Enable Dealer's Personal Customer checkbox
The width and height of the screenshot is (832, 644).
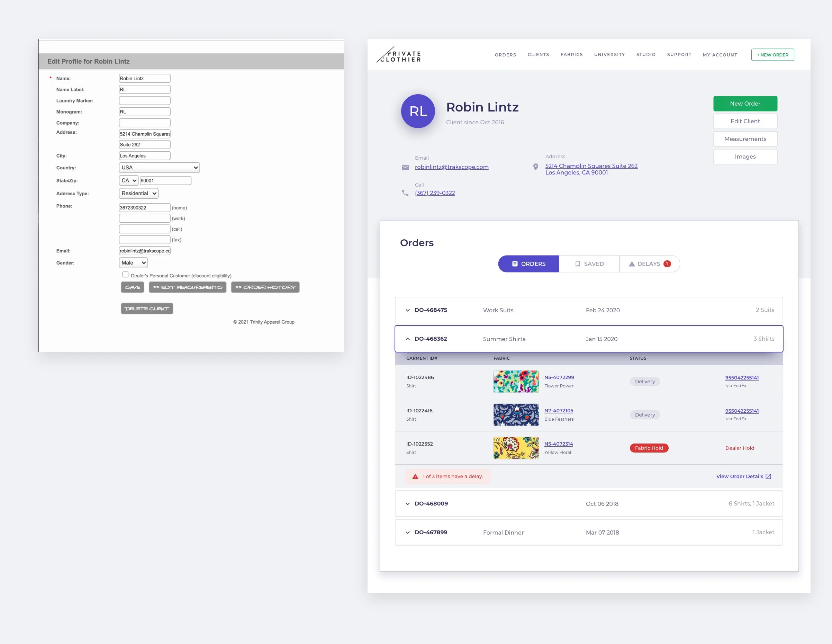point(125,274)
